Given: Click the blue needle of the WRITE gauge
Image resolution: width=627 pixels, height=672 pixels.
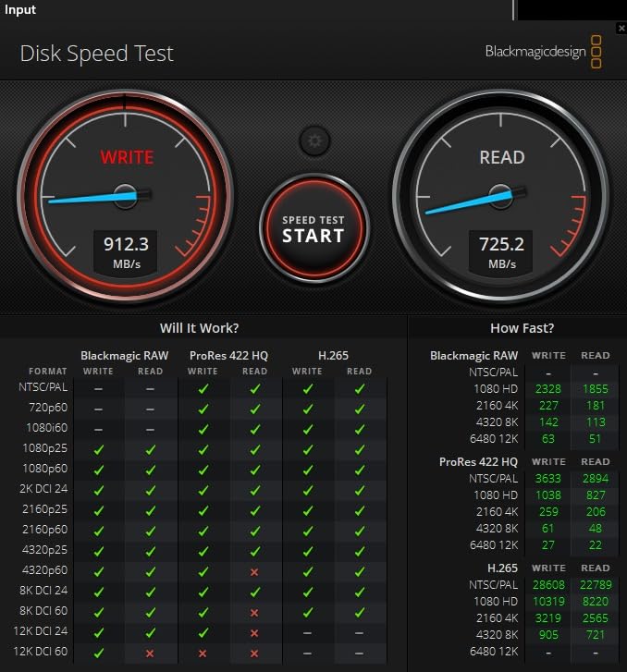Looking at the screenshot, I should pyautogui.click(x=92, y=198).
